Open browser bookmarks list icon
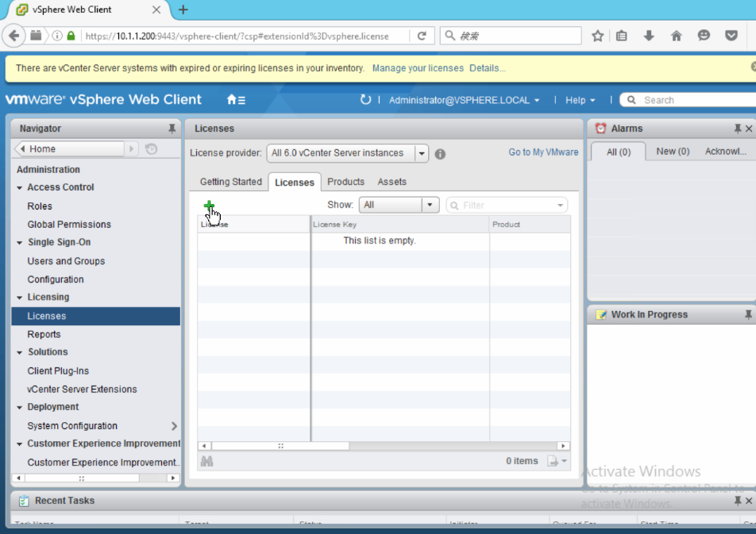Screen dimensions: 756x534 [622, 36]
